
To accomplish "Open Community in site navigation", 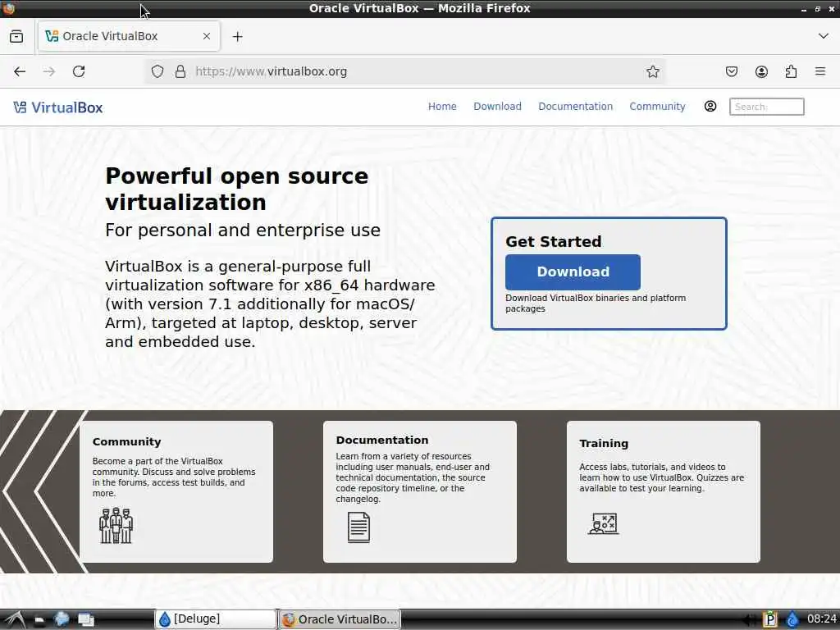I will (x=657, y=106).
